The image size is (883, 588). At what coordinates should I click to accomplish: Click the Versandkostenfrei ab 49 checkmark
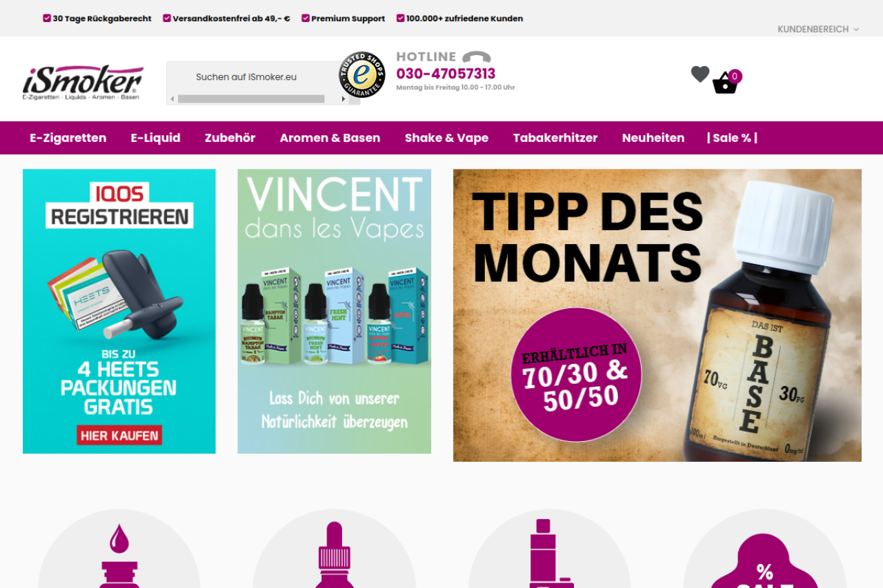[x=167, y=18]
